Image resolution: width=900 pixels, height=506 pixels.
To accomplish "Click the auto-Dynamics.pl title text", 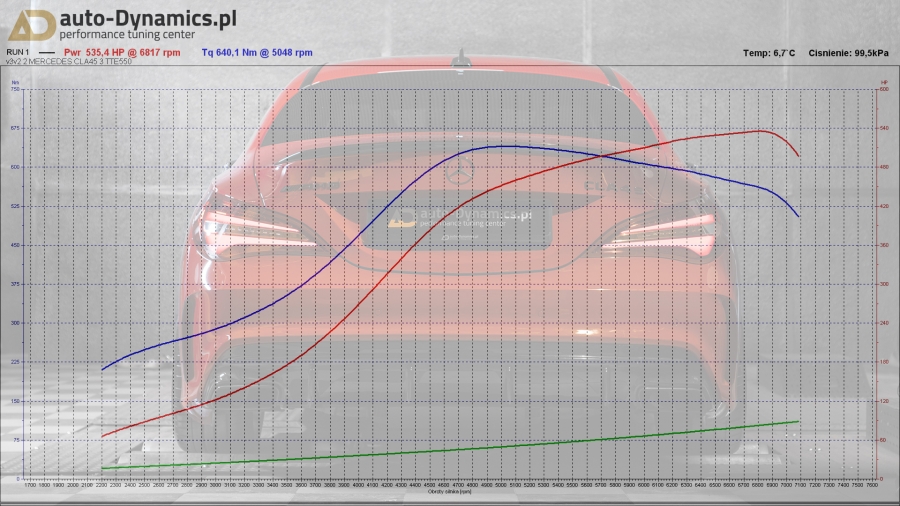I will click(147, 18).
